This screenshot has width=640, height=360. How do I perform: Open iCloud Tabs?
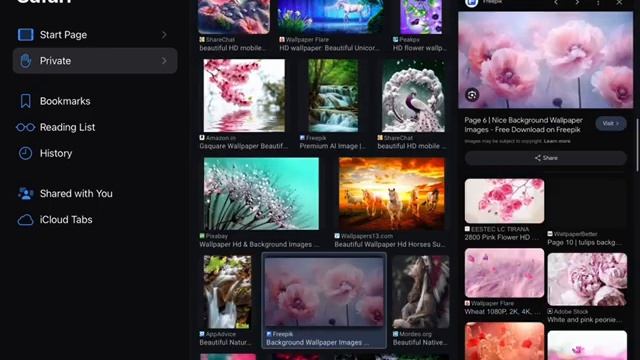pos(66,220)
